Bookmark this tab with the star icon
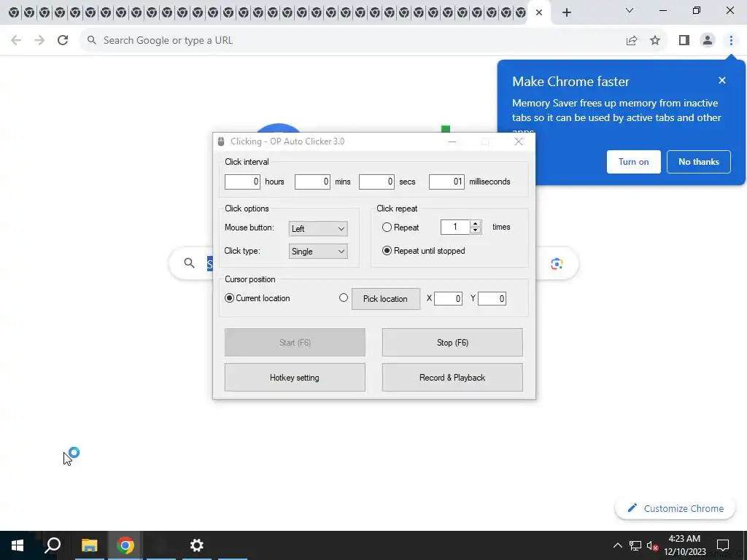 point(655,41)
